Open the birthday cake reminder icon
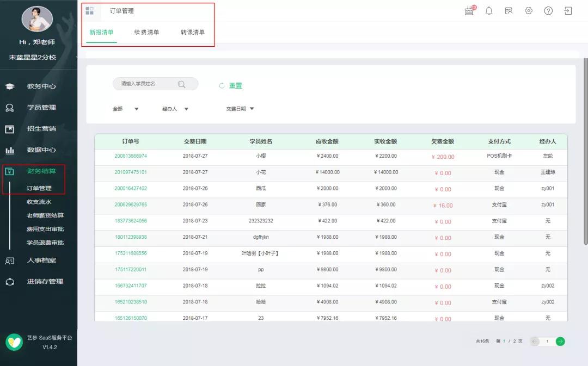 tap(469, 10)
